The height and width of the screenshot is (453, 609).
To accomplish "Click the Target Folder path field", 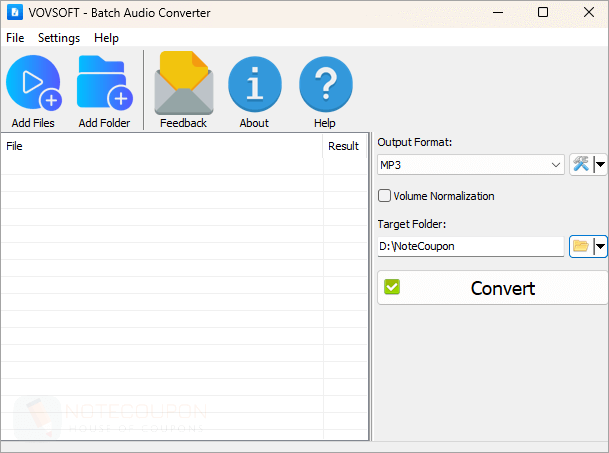I will [470, 246].
